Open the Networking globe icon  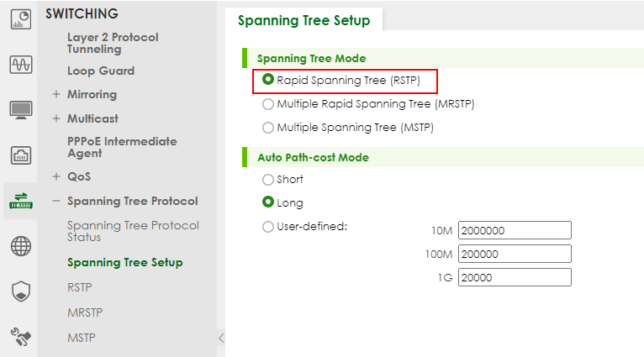click(x=21, y=246)
